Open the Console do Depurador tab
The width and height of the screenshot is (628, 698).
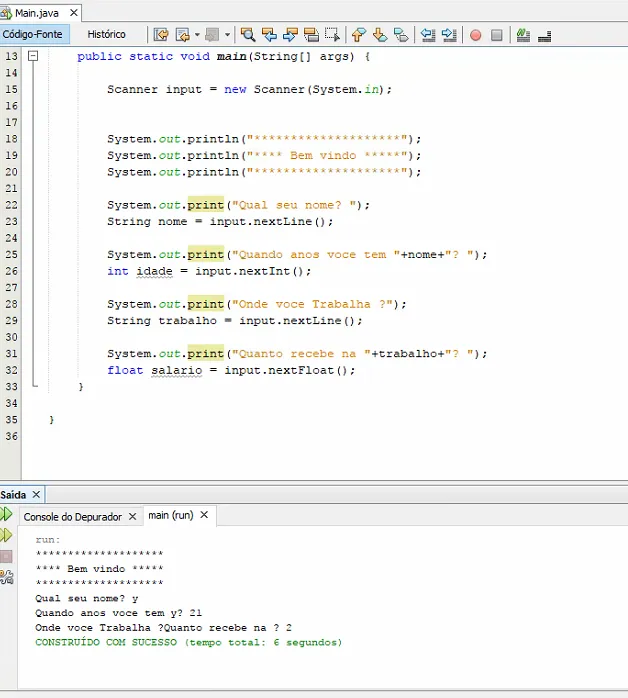[x=72, y=516]
